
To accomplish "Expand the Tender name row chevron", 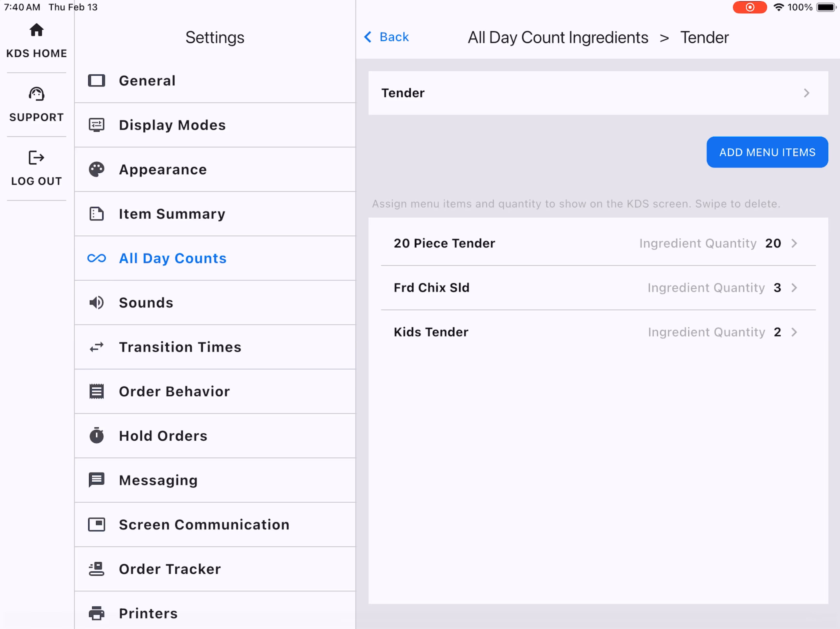I will tap(806, 93).
